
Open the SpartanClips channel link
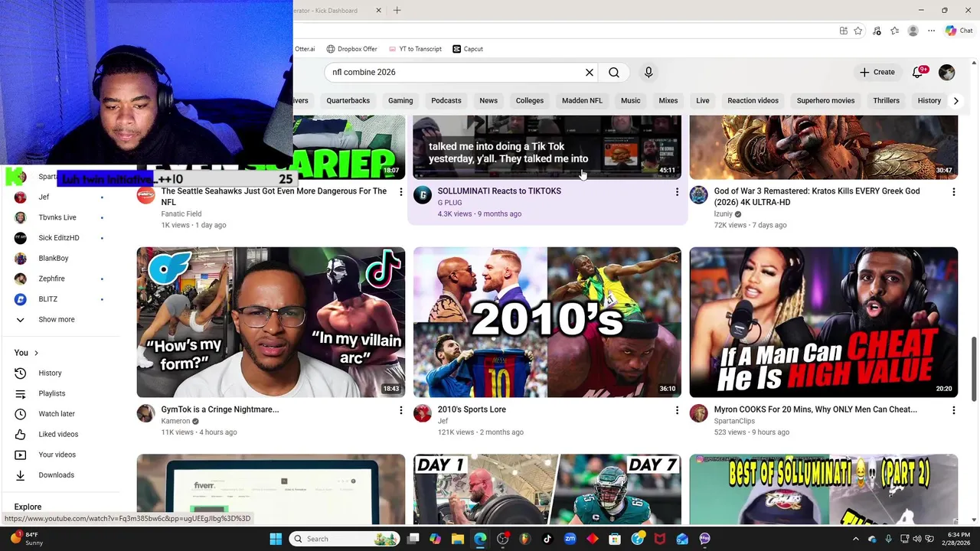[734, 421]
